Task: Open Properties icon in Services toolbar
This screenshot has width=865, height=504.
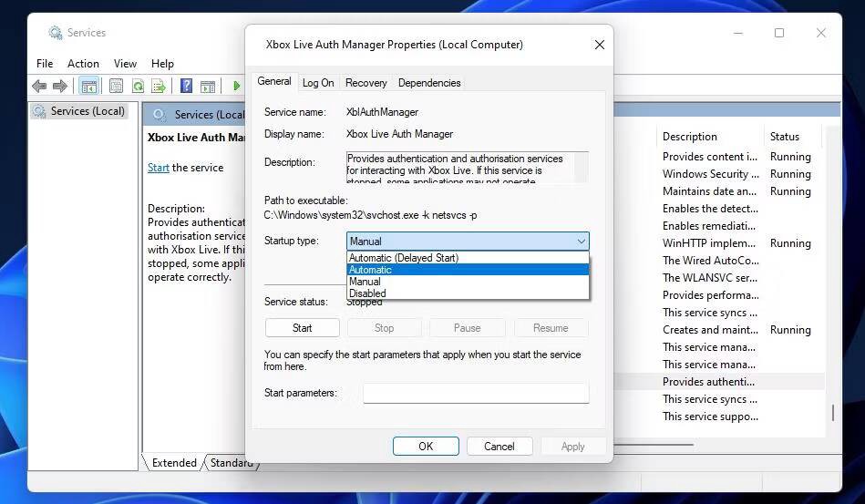Action: [x=116, y=86]
